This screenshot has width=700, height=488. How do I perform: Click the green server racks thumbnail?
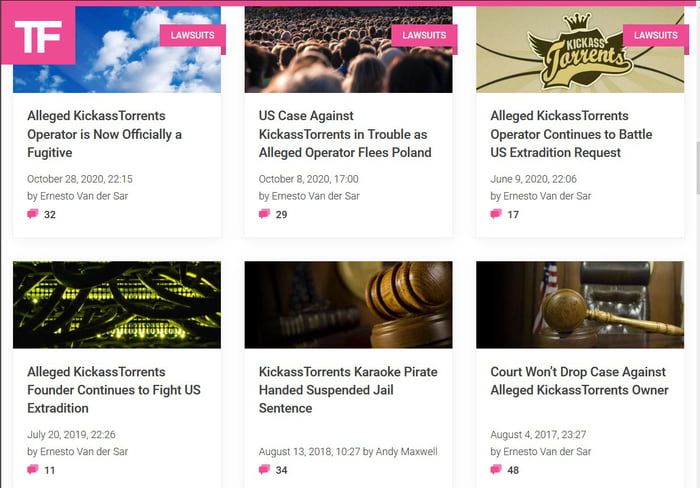(x=117, y=304)
